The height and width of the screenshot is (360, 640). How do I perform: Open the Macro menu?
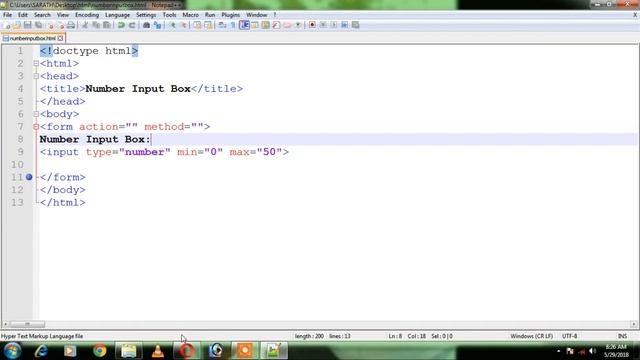tap(190, 15)
